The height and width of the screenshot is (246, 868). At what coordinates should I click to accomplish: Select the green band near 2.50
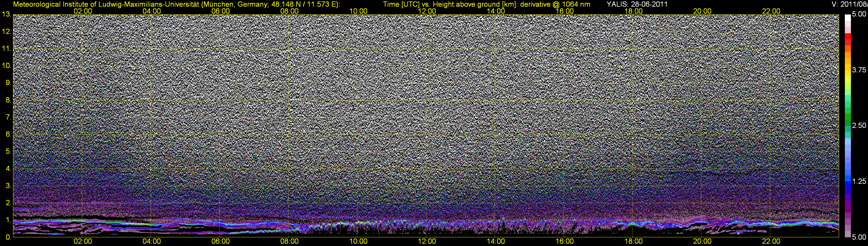(847, 120)
